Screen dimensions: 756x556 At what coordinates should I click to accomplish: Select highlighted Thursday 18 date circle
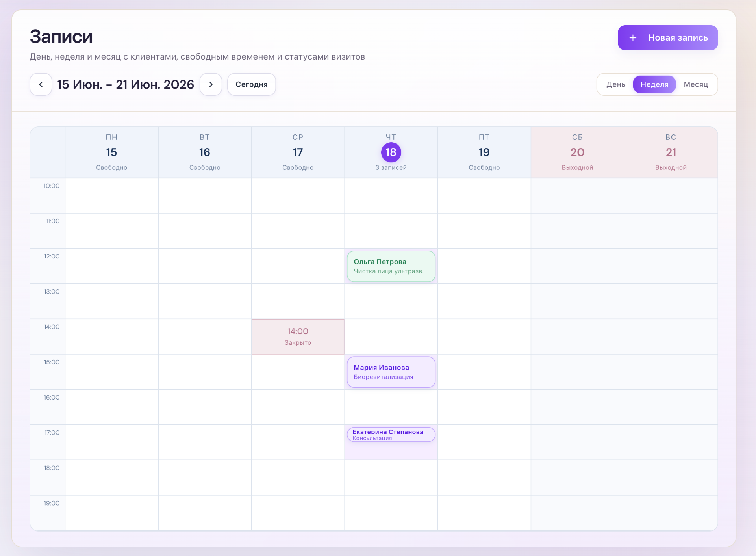point(391,152)
